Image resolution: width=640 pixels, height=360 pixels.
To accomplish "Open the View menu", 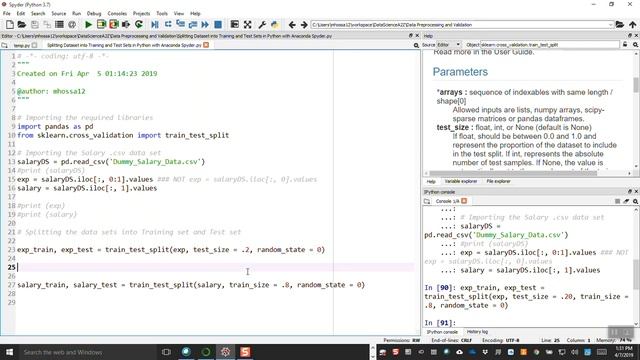I will pos(179,13).
